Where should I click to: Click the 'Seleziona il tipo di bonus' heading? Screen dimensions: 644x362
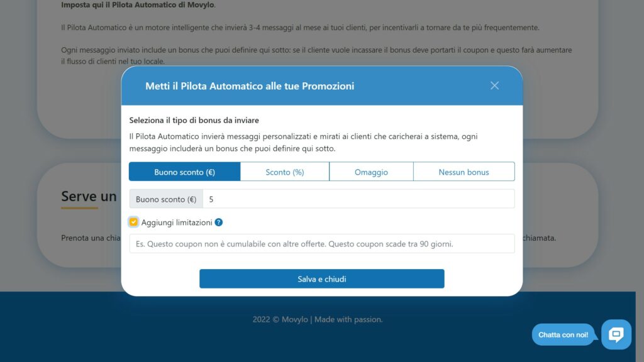(x=194, y=120)
